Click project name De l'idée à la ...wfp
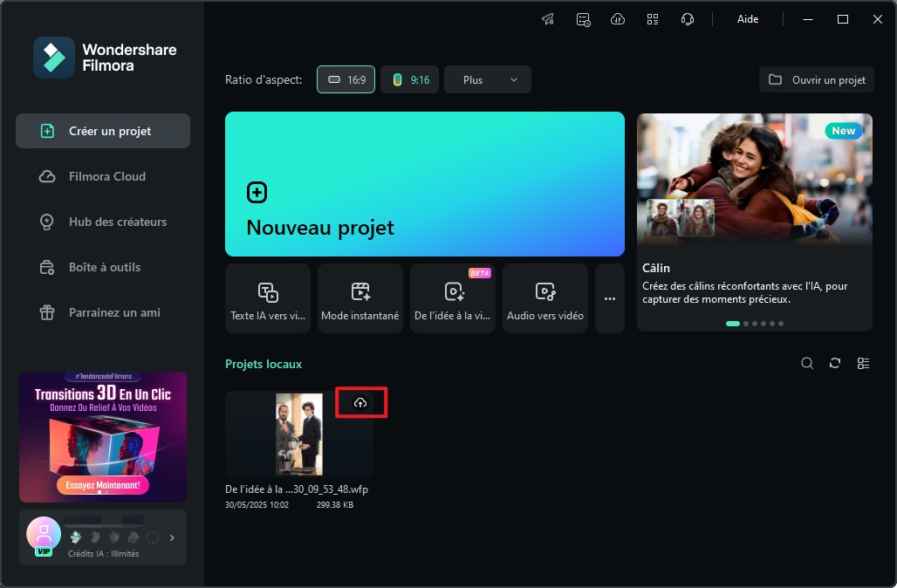This screenshot has width=897, height=588. point(297,489)
